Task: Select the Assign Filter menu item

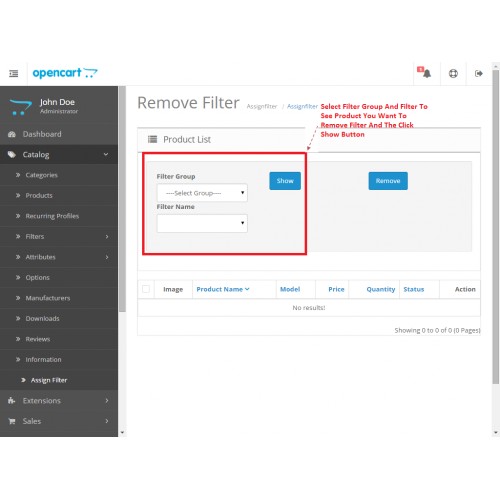Action: [x=49, y=380]
